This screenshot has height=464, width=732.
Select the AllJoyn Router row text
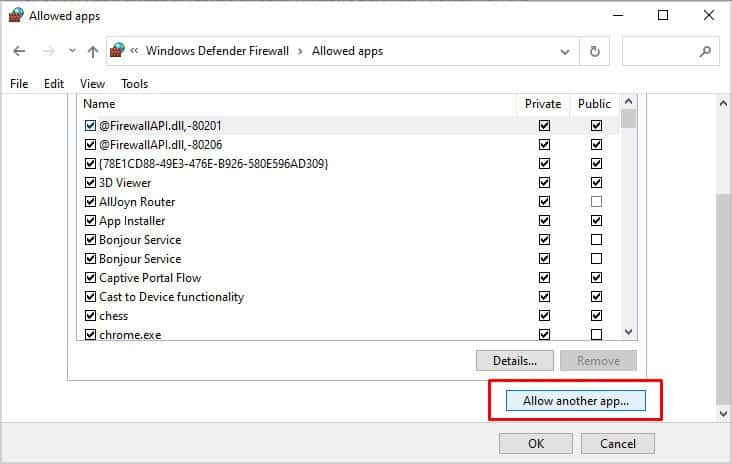137,202
